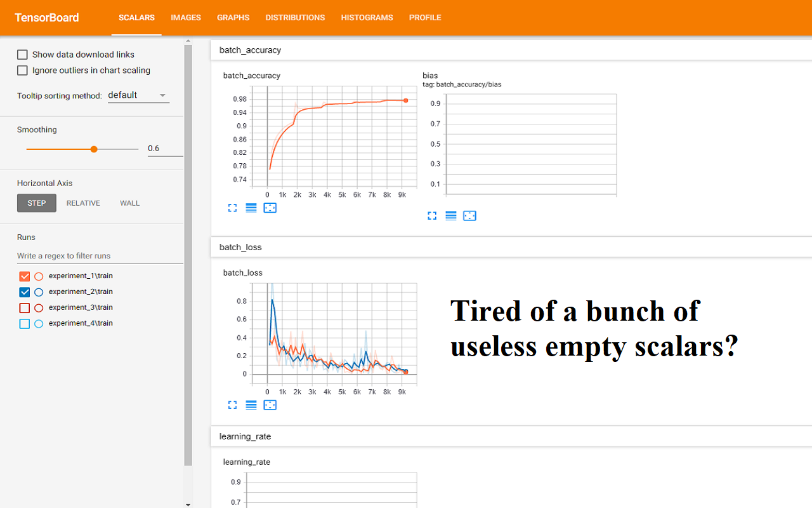Collapse the batch_loss section
Screen dimensions: 812x508
pyautogui.click(x=240, y=247)
